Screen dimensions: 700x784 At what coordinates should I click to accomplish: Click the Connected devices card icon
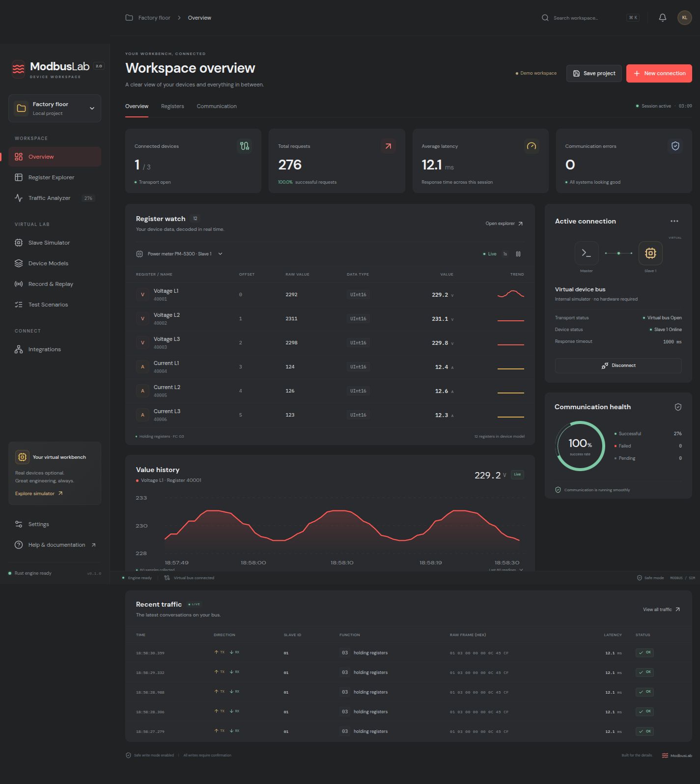[x=245, y=146]
